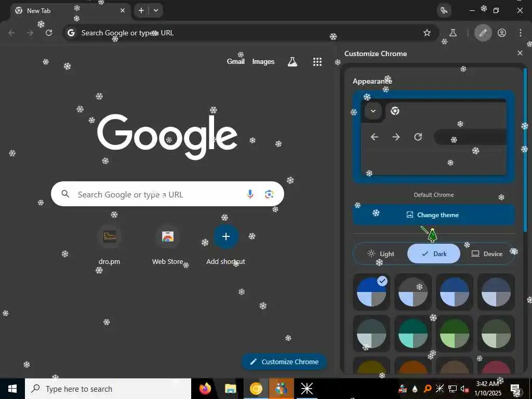The width and height of the screenshot is (532, 399).
Task: Open the profile avatar menu
Action: 502,33
